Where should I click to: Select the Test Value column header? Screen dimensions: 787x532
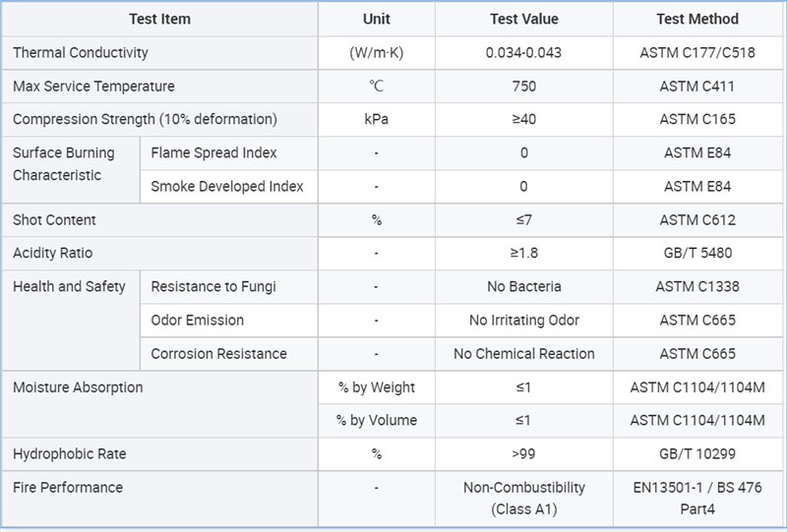tap(523, 20)
